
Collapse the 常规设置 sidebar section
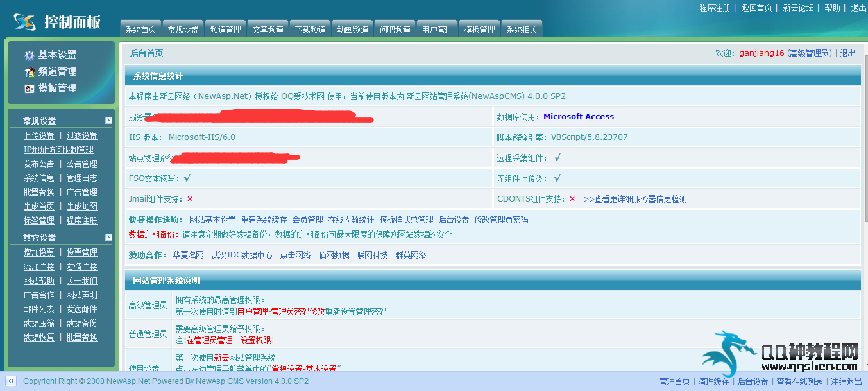coord(108,121)
